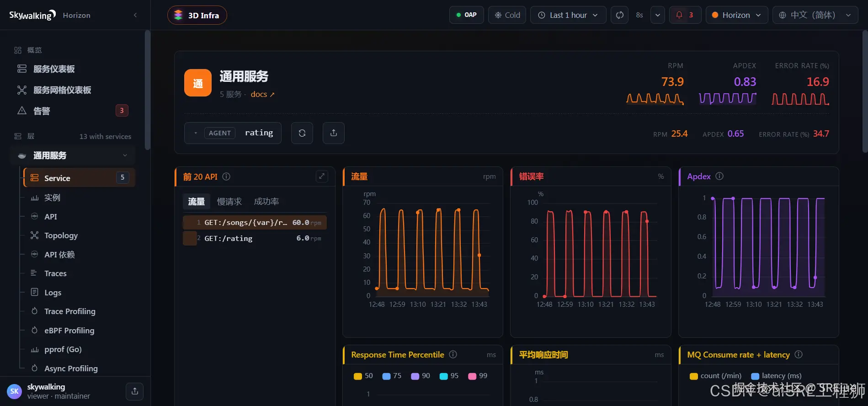
Task: Open the alarm bell with 3 alerts
Action: pyautogui.click(x=685, y=15)
